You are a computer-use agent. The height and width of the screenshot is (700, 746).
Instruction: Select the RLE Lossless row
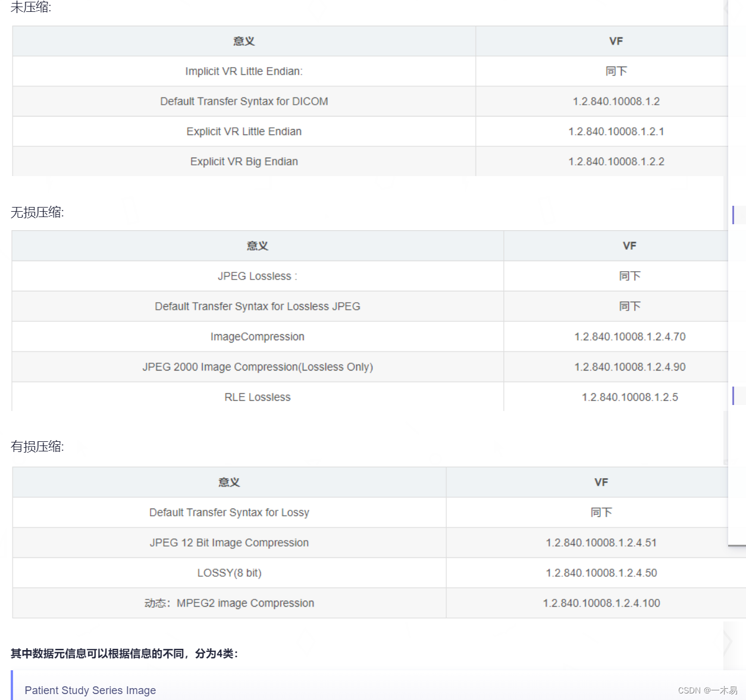click(x=257, y=397)
